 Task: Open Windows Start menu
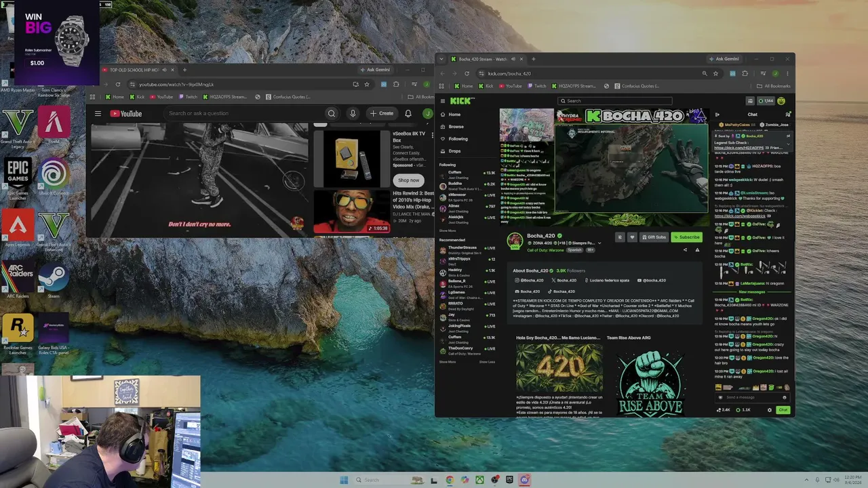(344, 480)
